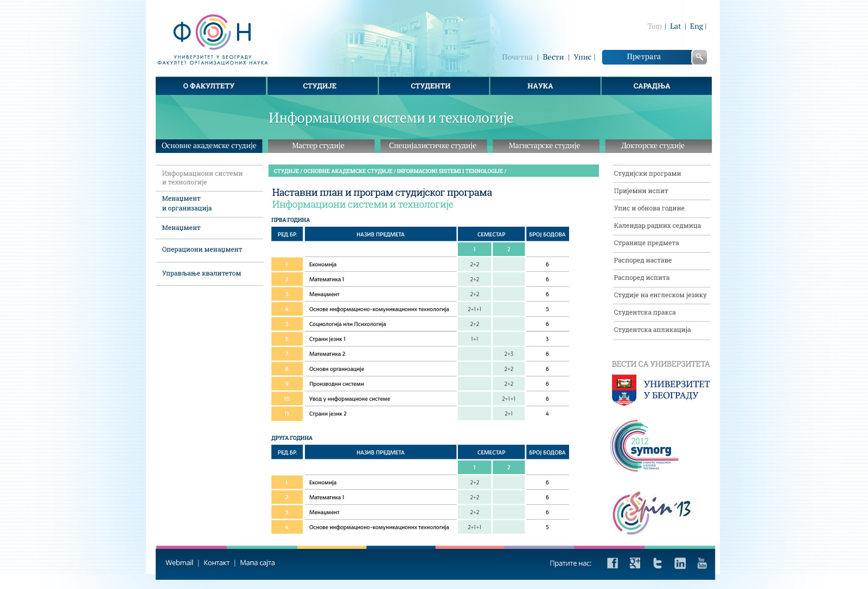This screenshot has height=589, width=868.
Task: Open the НАУКА main menu
Action: 540,86
